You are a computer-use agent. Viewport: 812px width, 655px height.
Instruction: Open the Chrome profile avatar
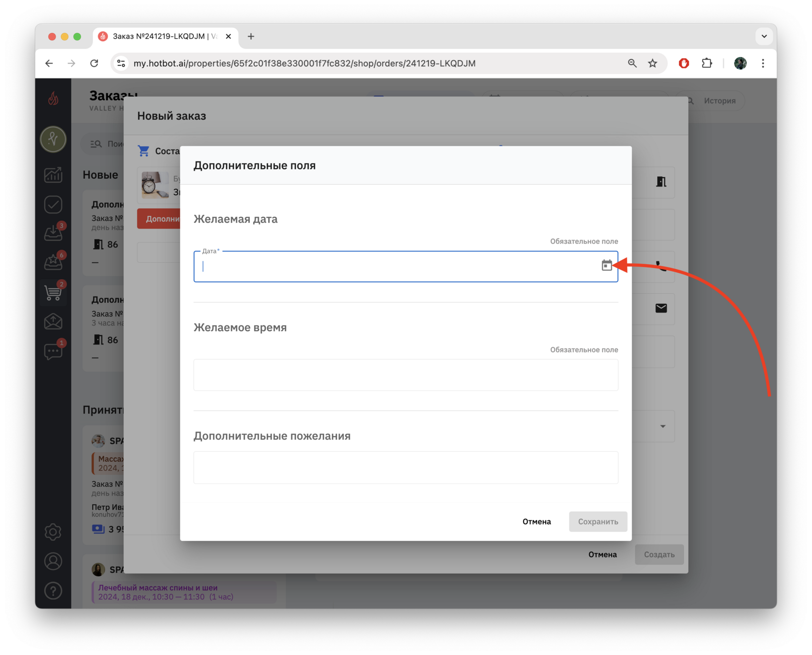pos(740,63)
